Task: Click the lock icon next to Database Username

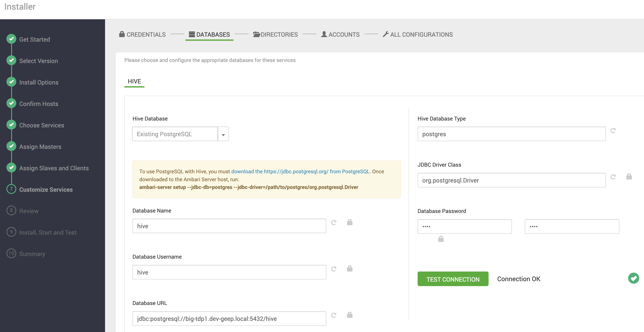Action: [x=349, y=269]
